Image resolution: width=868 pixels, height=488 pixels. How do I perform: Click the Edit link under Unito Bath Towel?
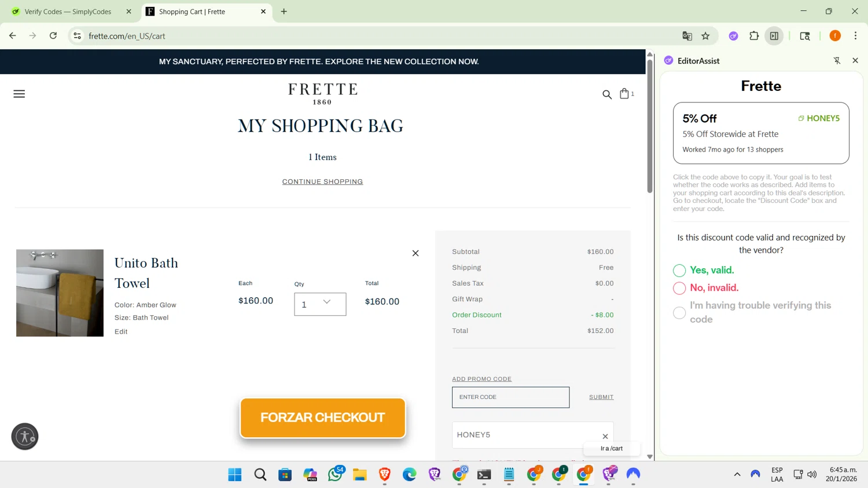121,331
